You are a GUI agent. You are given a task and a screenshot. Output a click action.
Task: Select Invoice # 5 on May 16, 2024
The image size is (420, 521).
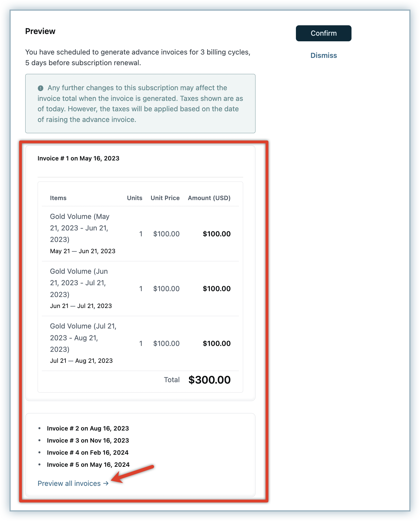pos(88,465)
